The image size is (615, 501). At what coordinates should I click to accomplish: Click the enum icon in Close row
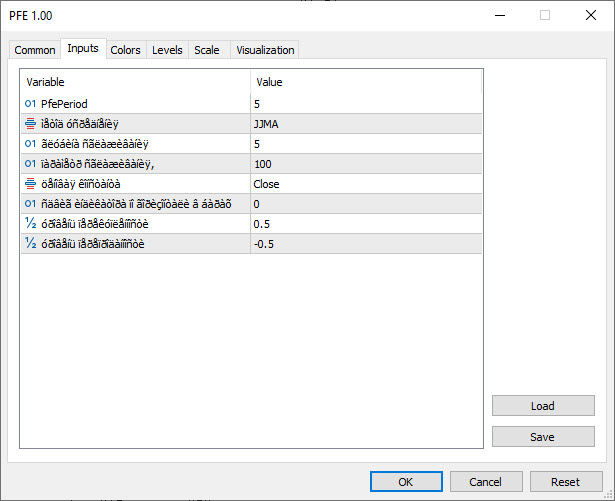[29, 184]
